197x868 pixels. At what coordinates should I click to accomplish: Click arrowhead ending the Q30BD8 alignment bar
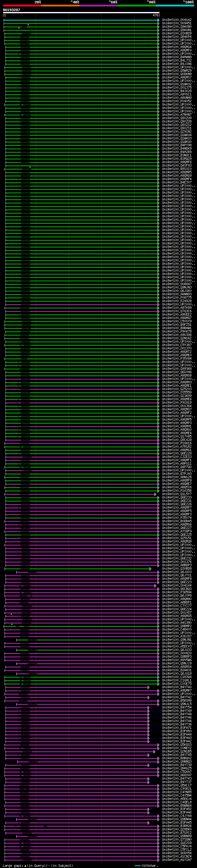(151, 569)
